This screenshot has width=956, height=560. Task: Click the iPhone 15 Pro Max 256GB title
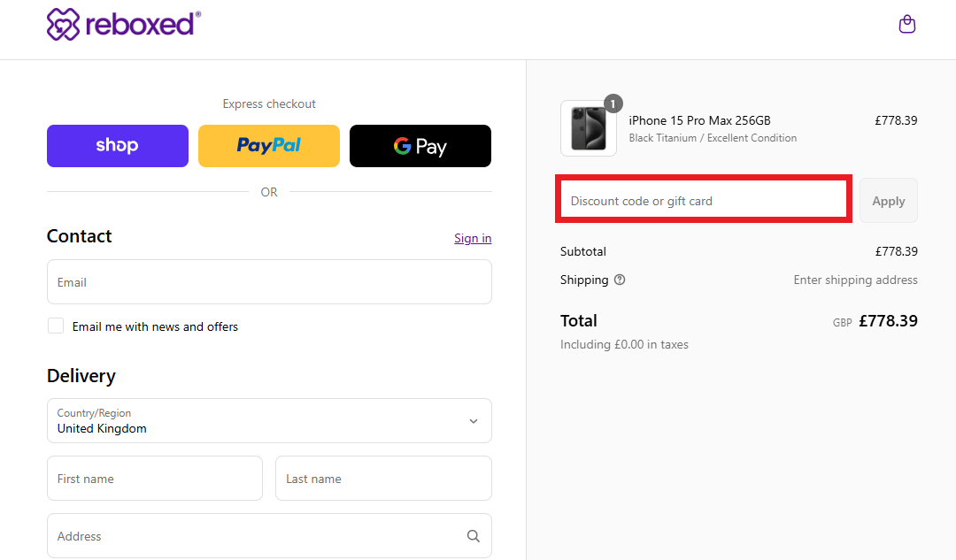[x=699, y=120]
